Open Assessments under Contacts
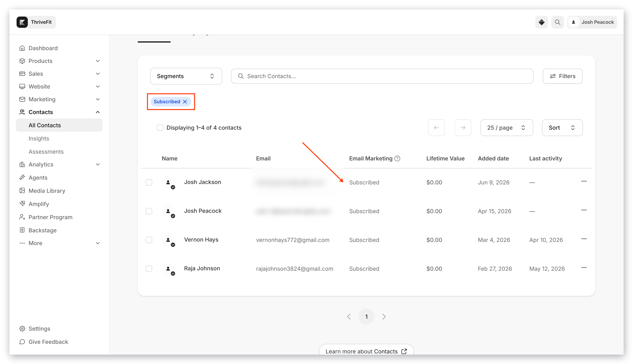633x364 pixels. pos(46,151)
